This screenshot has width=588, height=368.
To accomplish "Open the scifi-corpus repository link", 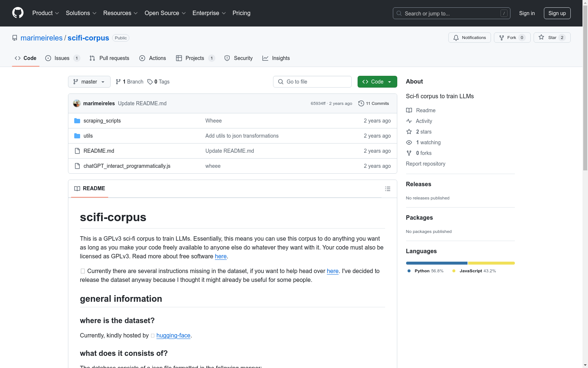I will (88, 38).
